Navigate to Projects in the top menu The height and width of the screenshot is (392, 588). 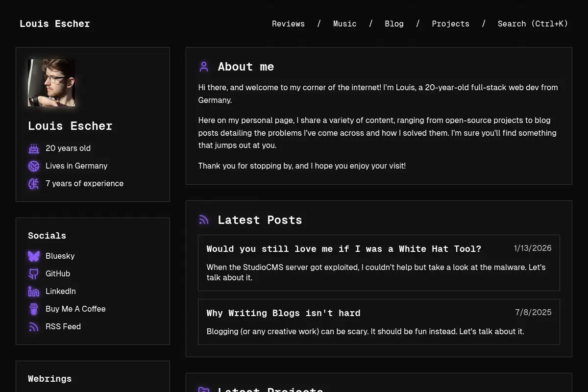pyautogui.click(x=450, y=24)
